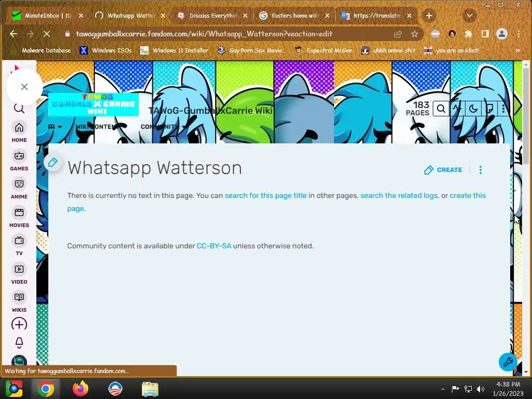Screen dimensions: 532x399
Task: Open the page actions dots beside Create
Action: coord(481,170)
